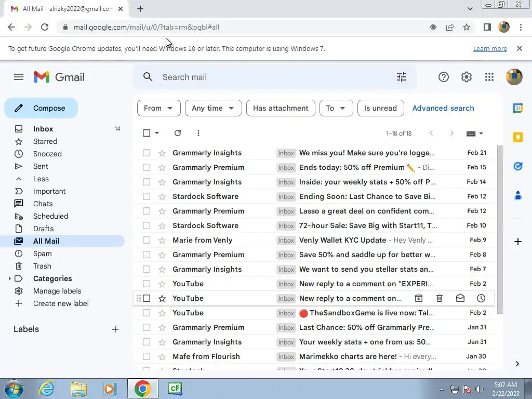Create a new label with the Labels plus icon
The height and width of the screenshot is (399, 532).
click(x=115, y=329)
